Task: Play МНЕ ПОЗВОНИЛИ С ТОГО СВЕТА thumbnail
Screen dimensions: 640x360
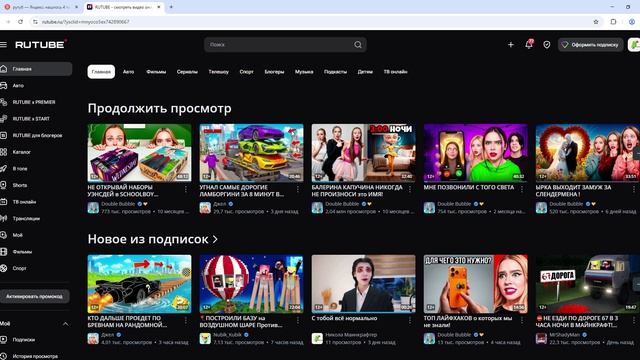Action: click(476, 153)
